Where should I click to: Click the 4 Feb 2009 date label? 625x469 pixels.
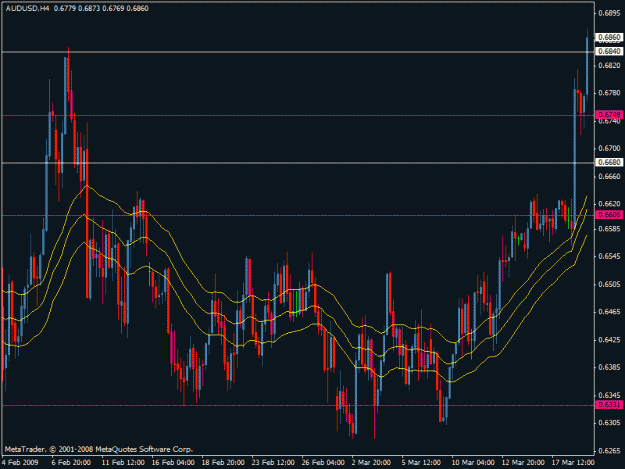point(20,462)
